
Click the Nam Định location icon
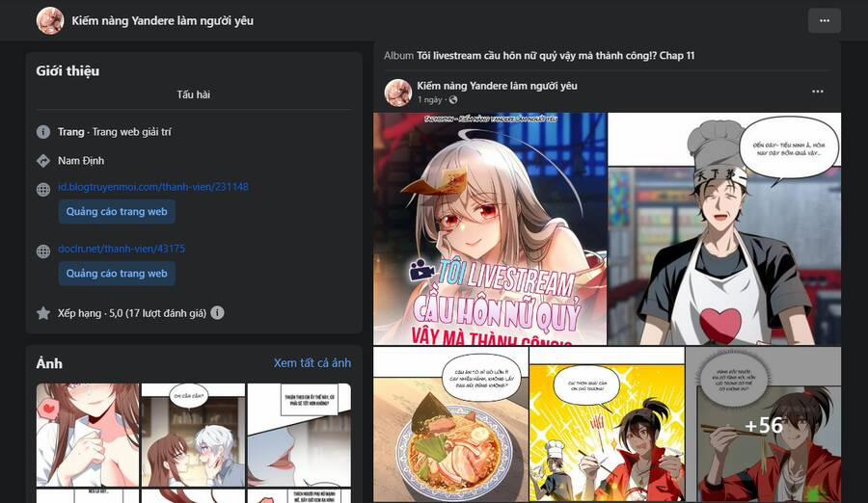tap(43, 161)
